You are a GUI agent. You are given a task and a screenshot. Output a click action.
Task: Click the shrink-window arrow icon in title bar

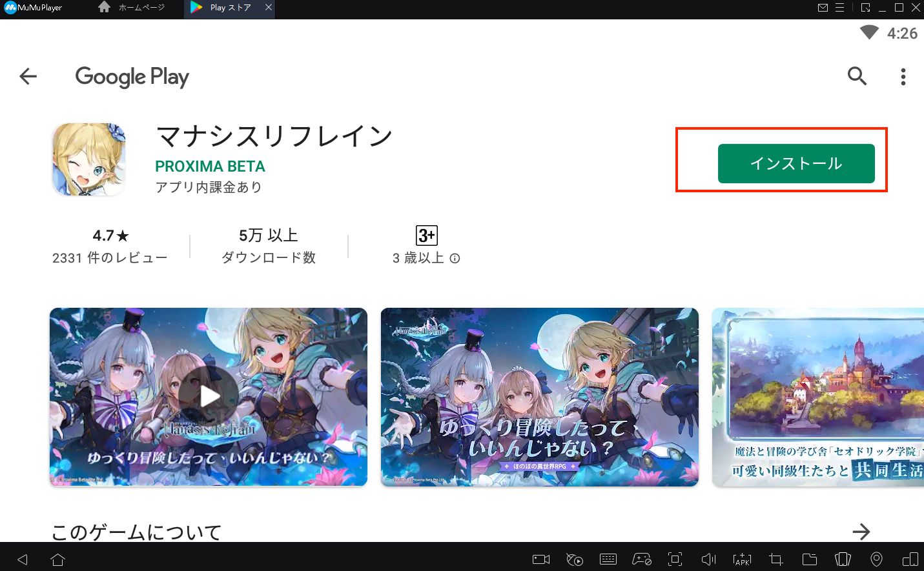click(866, 8)
